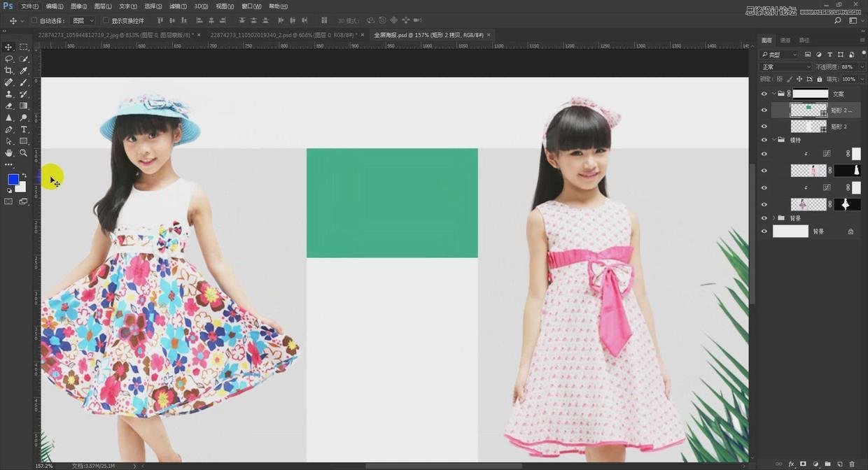Click the opacity 88% input field
This screenshot has height=470, width=868.
point(847,67)
